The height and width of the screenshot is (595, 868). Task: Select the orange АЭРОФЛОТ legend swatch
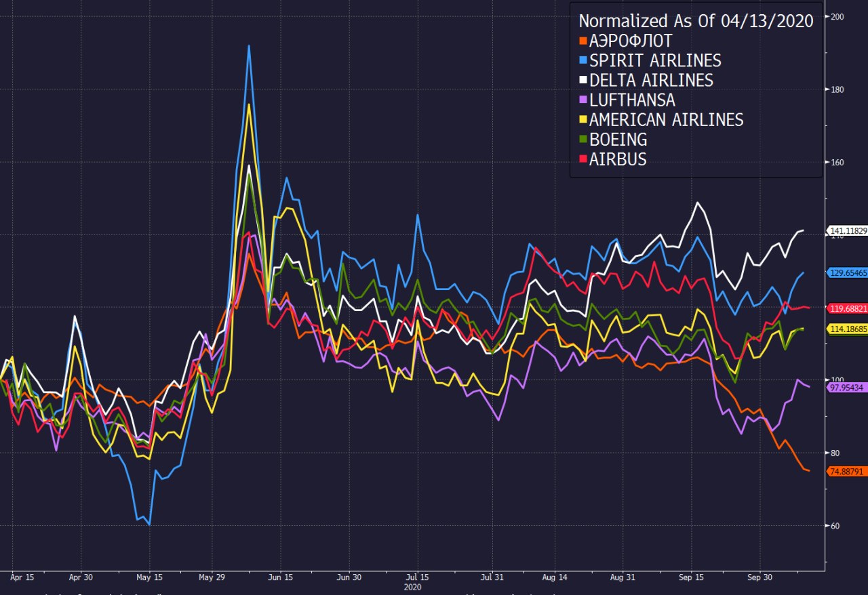click(x=583, y=41)
